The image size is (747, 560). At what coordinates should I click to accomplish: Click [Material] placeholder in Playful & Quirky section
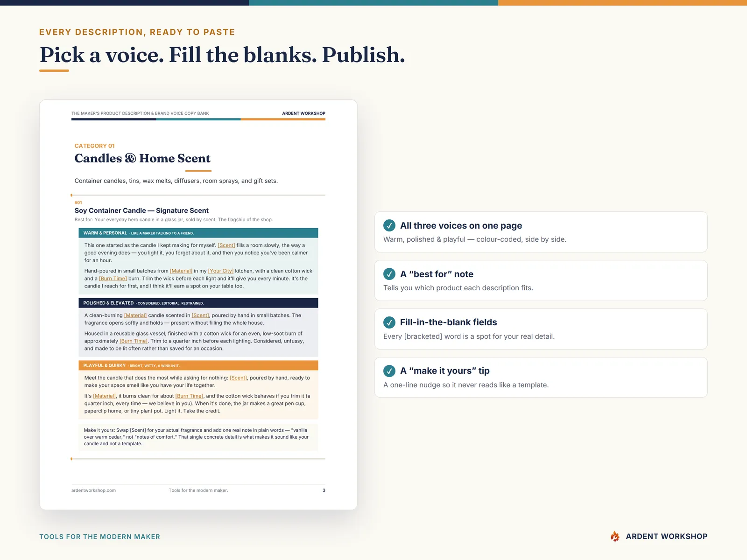(105, 396)
